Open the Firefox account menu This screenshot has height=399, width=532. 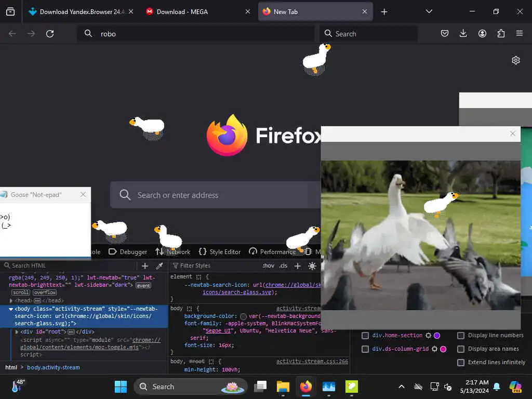(x=482, y=33)
